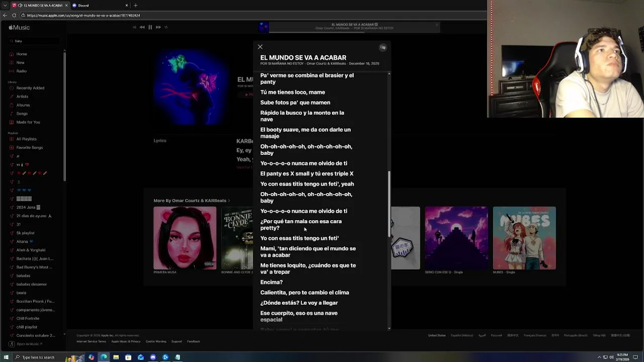
Task: Jump to lyric 'Encima?'
Action: (x=271, y=282)
